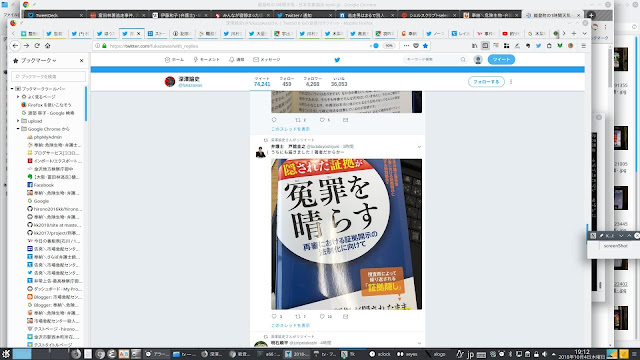Expand the upload bookmarks folder

point(18,121)
